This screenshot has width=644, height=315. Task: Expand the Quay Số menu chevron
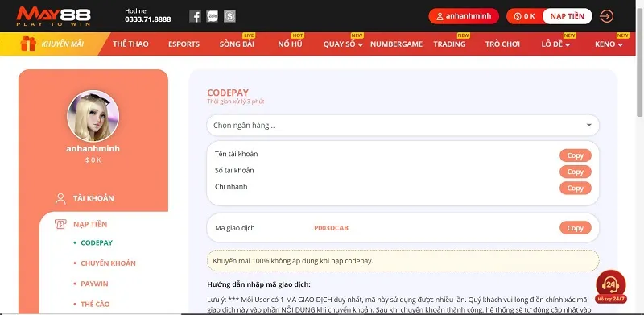pyautogui.click(x=360, y=45)
